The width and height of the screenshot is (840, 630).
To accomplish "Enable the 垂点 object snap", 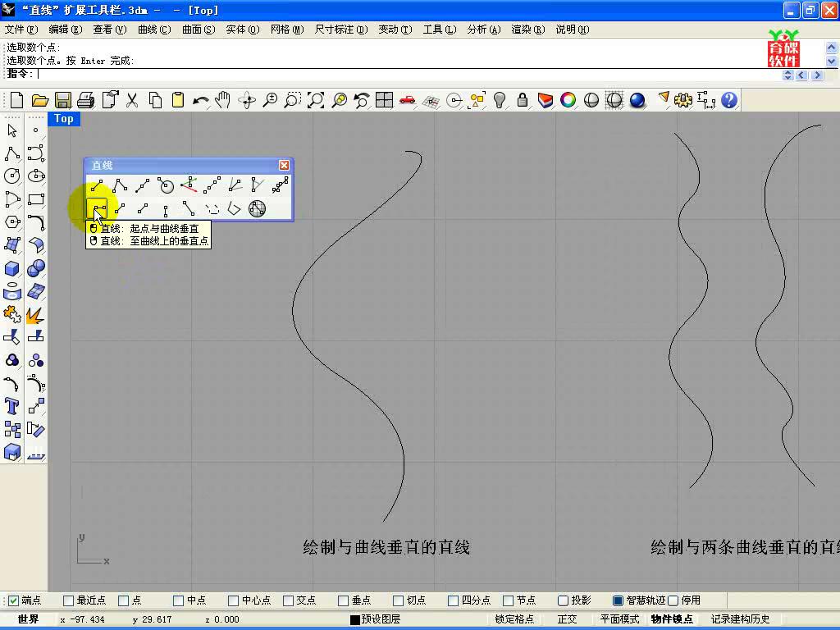I will 354,600.
